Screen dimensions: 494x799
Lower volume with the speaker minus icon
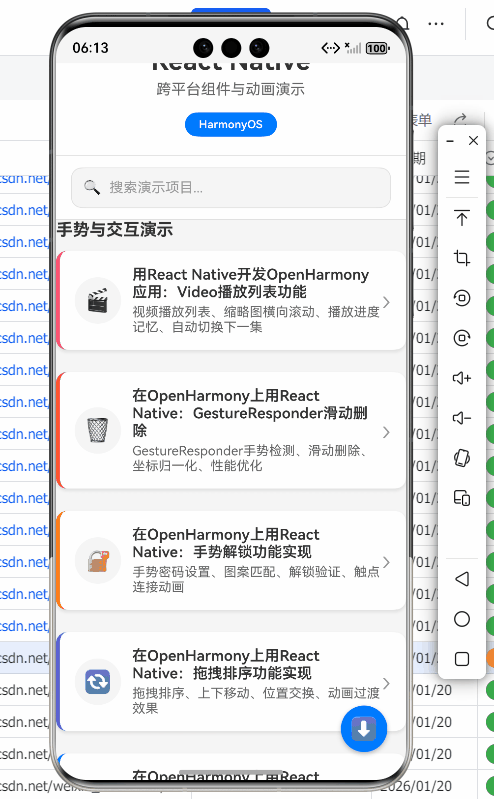(x=462, y=418)
